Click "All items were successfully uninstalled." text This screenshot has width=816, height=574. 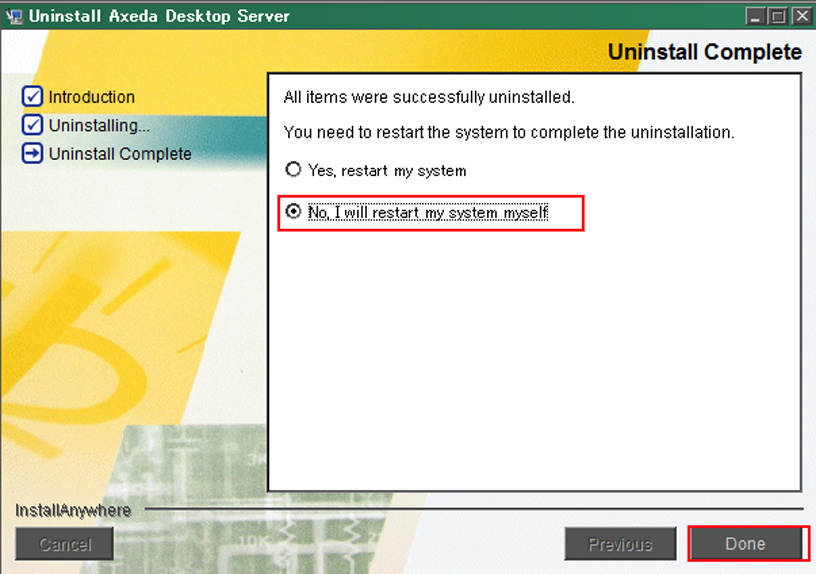[429, 97]
